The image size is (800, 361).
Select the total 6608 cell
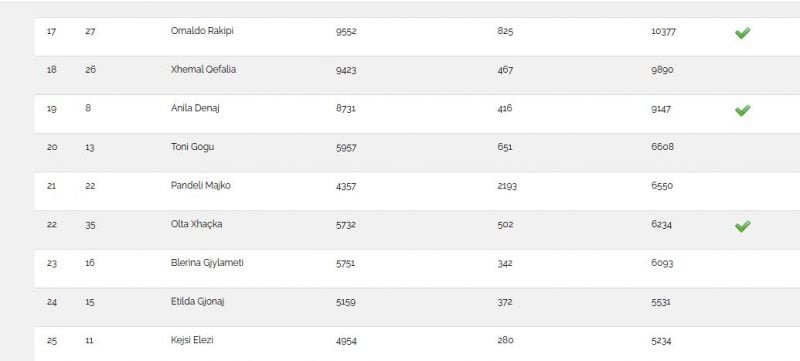click(x=662, y=147)
